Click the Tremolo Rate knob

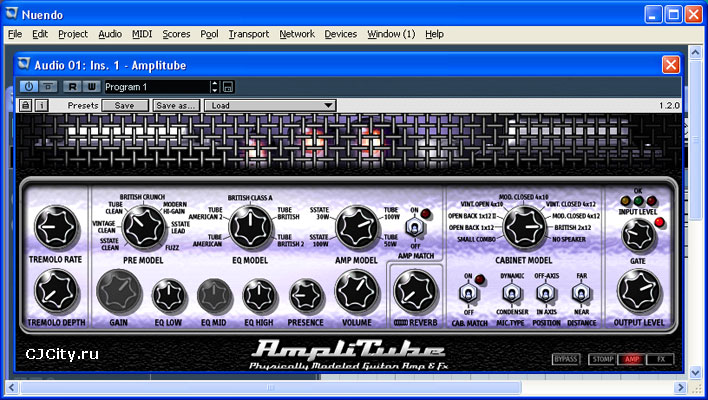coord(56,227)
